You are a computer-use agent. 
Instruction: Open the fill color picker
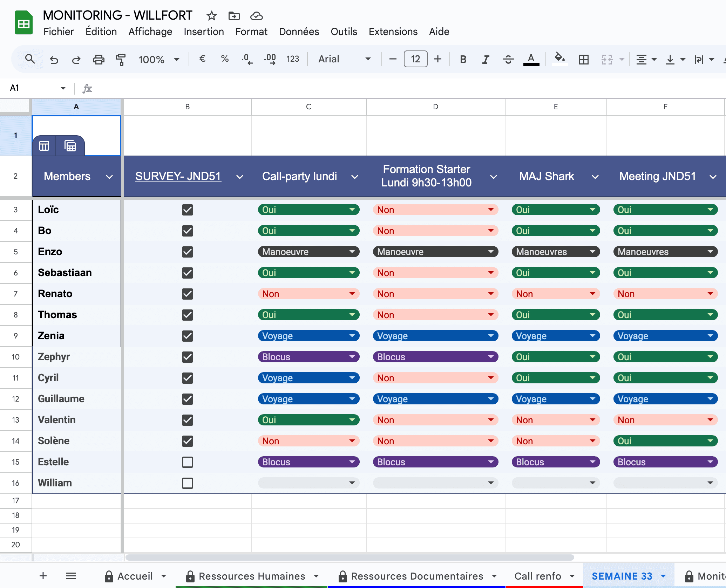559,59
